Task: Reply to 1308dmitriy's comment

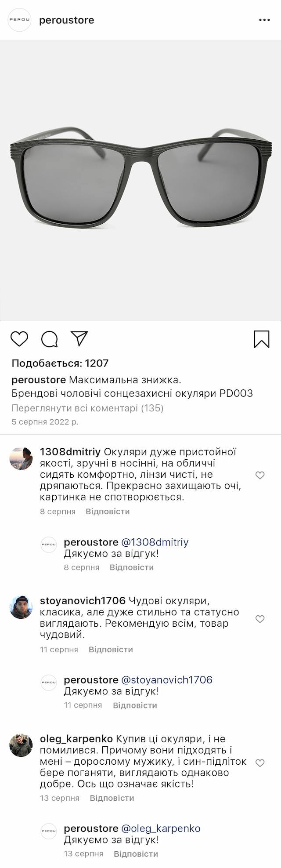Action: [x=108, y=512]
